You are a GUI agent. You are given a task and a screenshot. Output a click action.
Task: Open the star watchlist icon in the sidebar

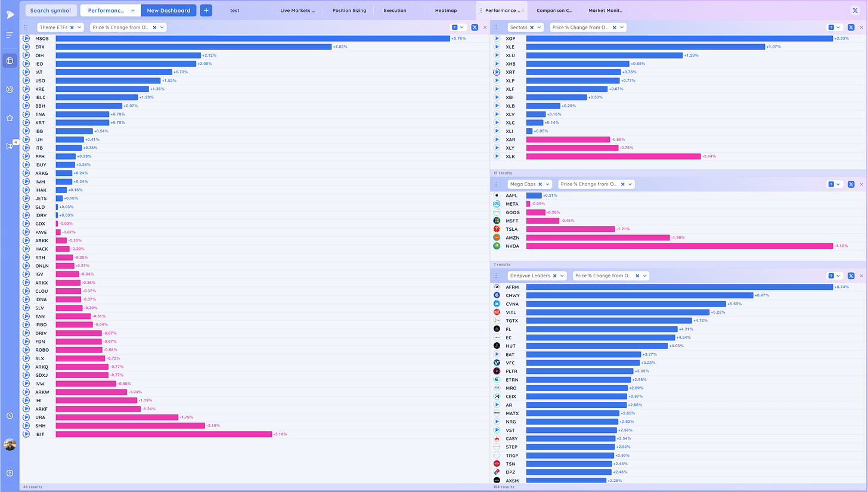click(x=10, y=118)
